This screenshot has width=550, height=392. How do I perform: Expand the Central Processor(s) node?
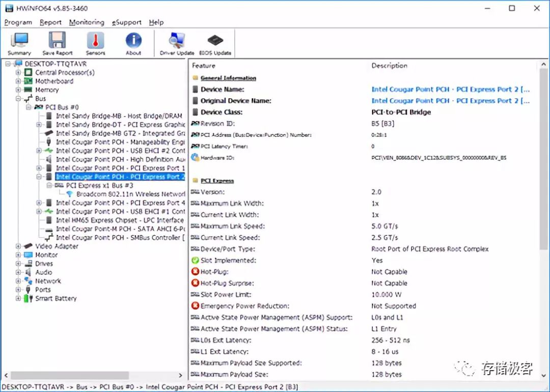[18, 72]
